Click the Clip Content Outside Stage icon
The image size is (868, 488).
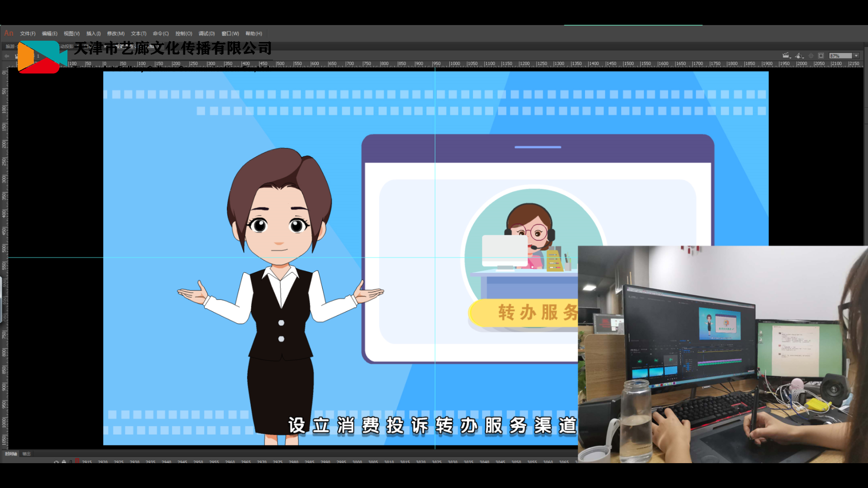[x=821, y=56]
